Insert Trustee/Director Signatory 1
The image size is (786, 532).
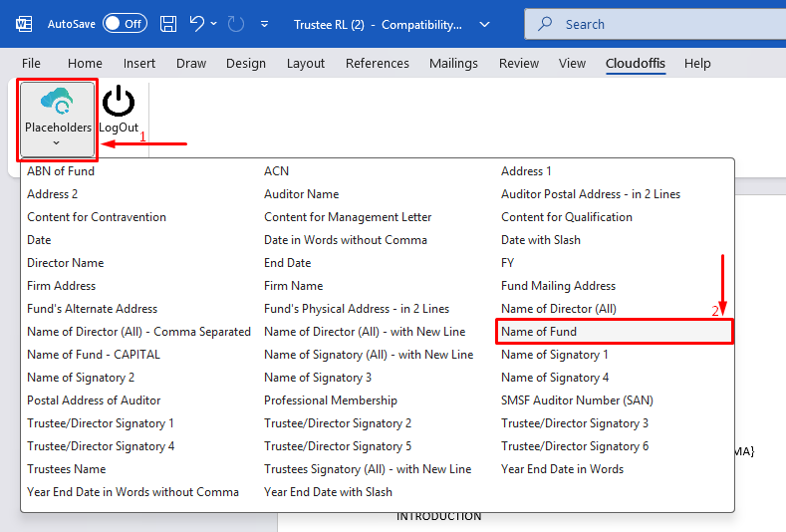click(x=101, y=423)
